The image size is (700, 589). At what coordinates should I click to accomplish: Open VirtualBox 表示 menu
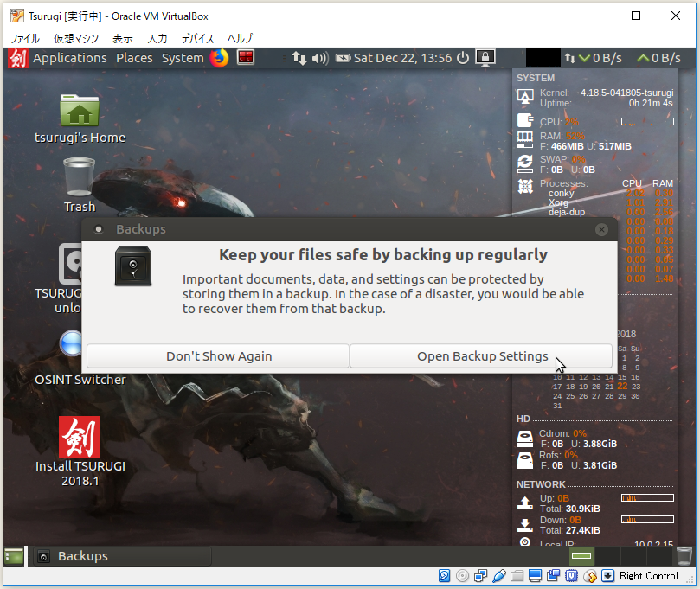pos(123,38)
